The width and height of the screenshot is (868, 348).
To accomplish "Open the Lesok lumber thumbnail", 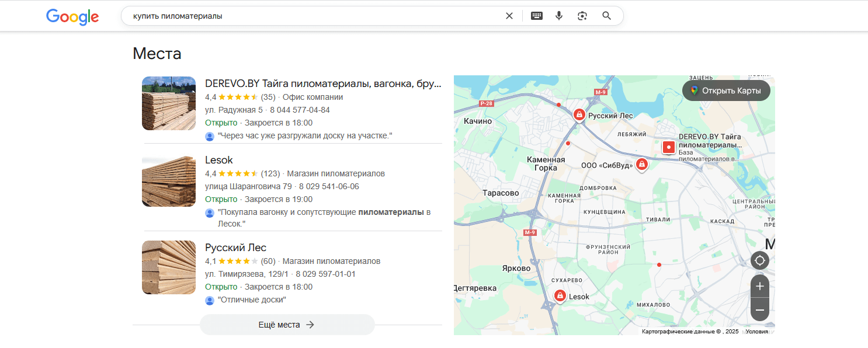I will tap(169, 180).
